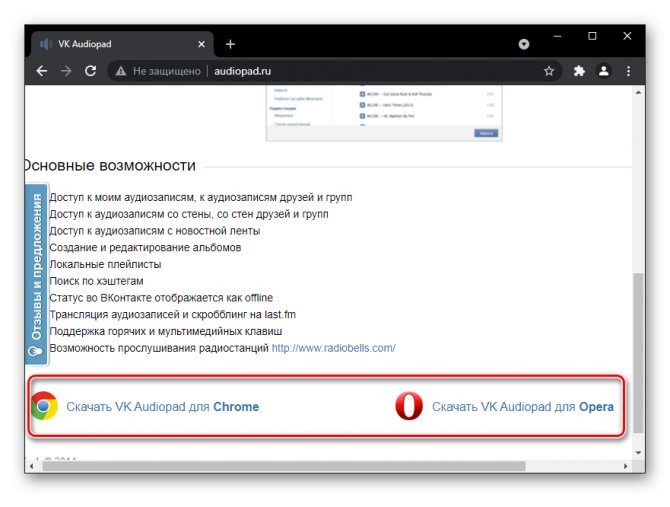Click the app preview screenshot thumbnail
The height and width of the screenshot is (507, 670).
tap(384, 113)
